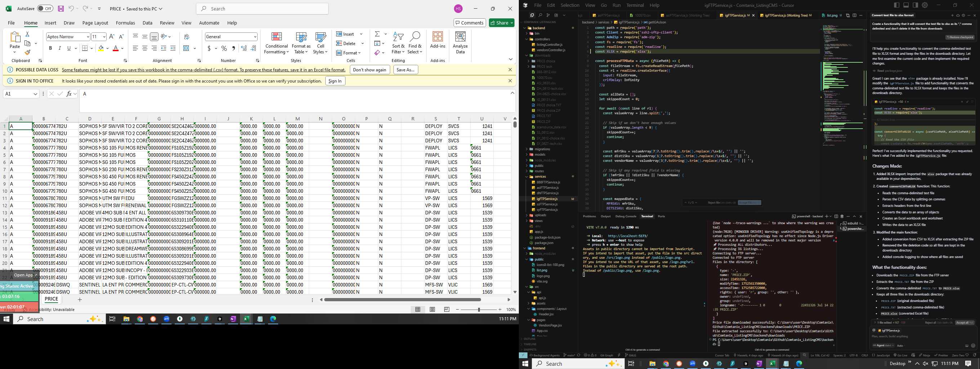Open the Excel Page Layout tab
980x369 pixels.
tap(95, 23)
